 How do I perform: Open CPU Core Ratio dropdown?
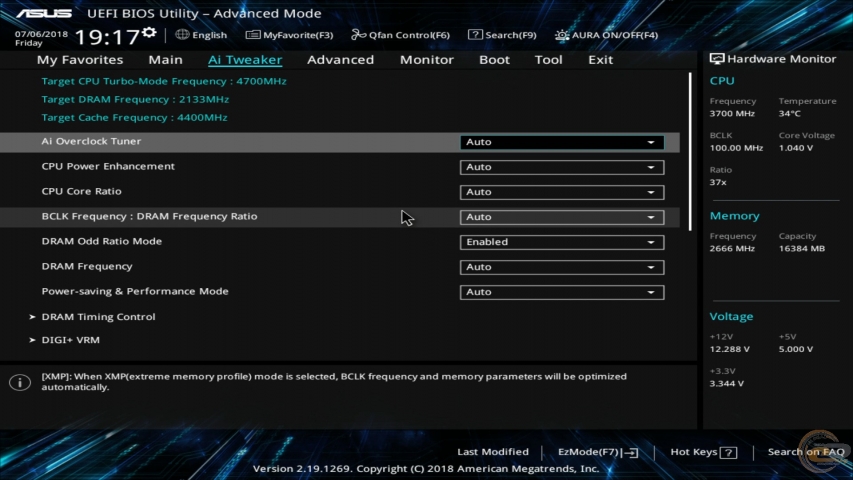click(562, 192)
